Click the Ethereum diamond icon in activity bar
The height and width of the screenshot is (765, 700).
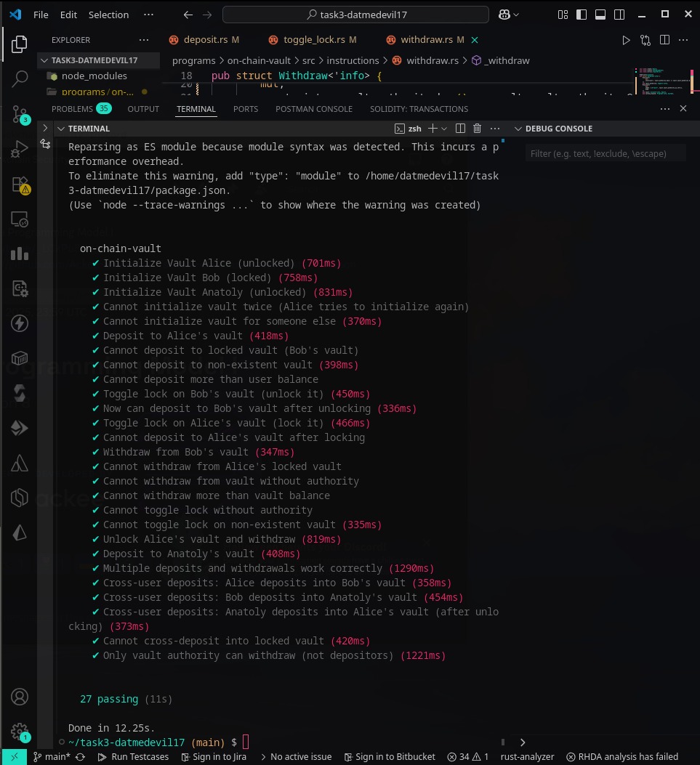coord(20,429)
